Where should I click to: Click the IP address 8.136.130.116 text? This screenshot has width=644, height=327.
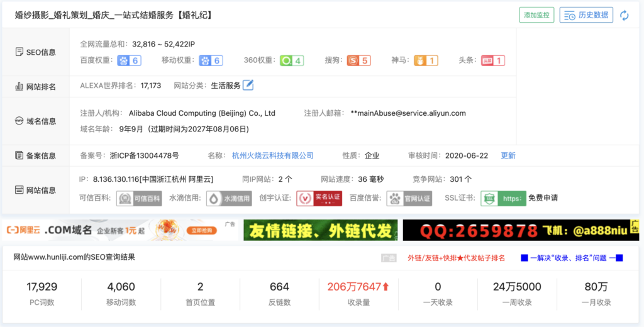tap(153, 179)
